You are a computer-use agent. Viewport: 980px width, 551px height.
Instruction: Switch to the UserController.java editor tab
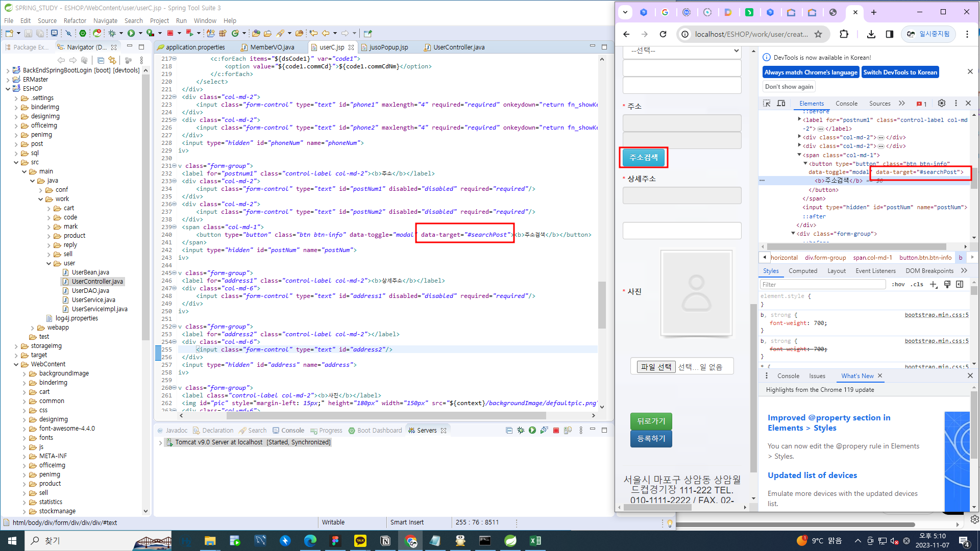458,47
